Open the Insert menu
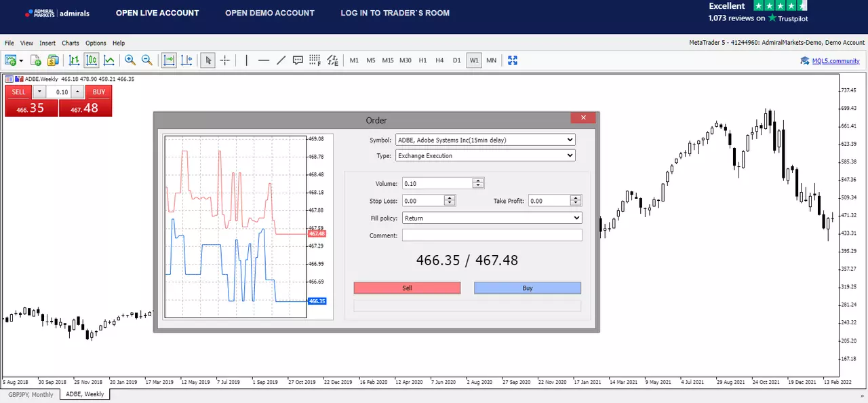868x403 pixels. [x=47, y=43]
